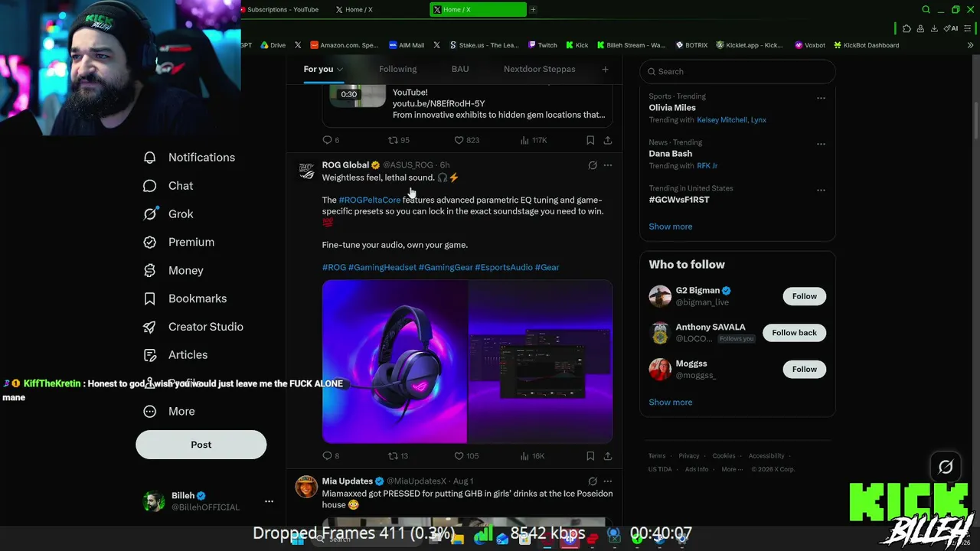Switch to the Nextdoor Steppas tab
The height and width of the screenshot is (551, 980).
coord(539,70)
